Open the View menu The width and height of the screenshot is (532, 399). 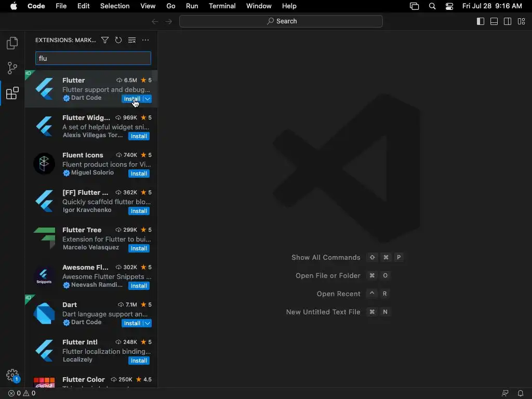pyautogui.click(x=148, y=6)
